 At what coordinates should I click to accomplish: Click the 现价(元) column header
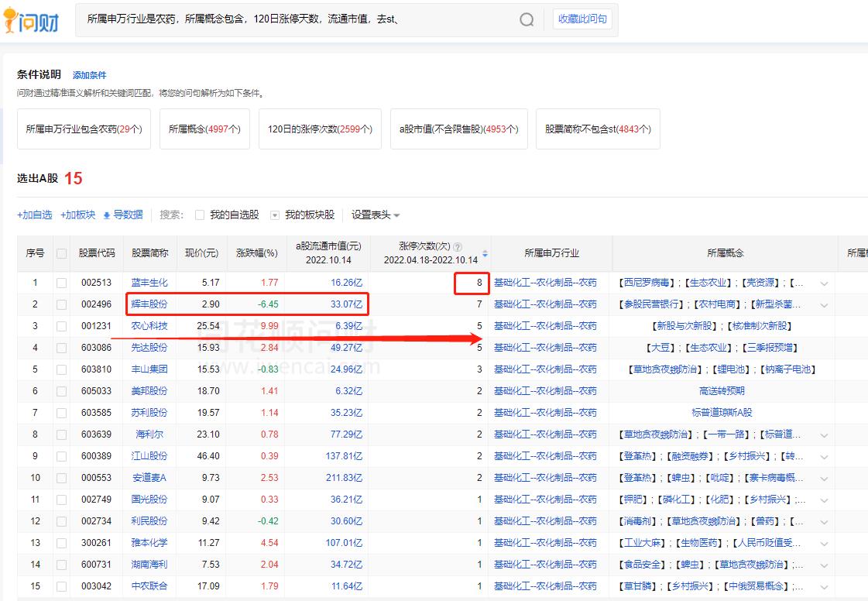[201, 253]
